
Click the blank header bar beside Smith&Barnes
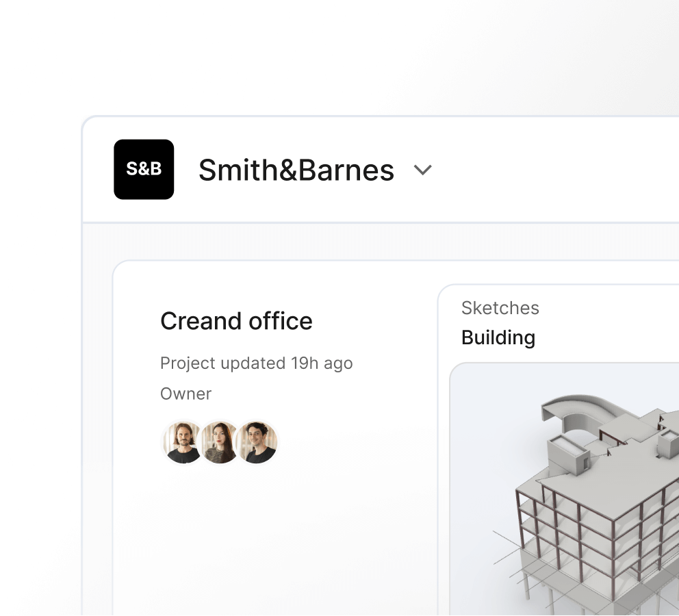[554, 170]
